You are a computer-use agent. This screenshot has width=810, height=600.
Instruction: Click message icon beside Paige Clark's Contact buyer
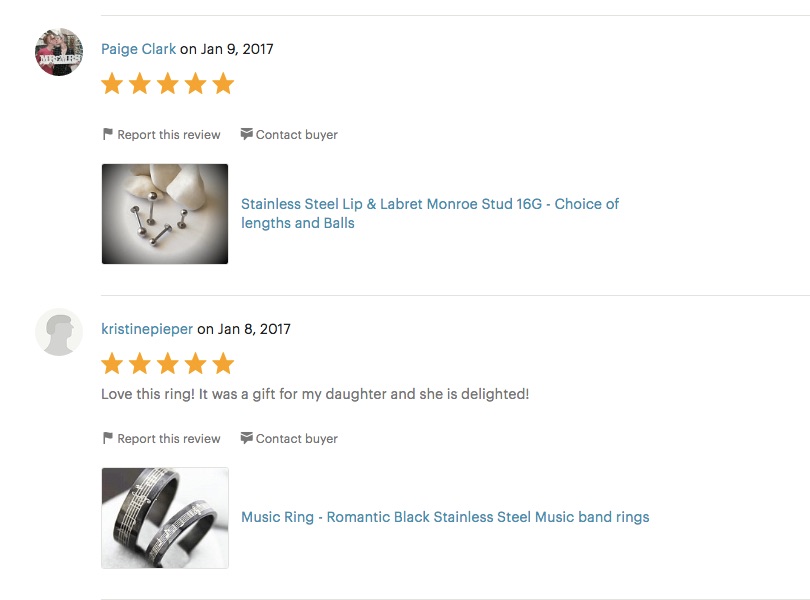tap(246, 134)
